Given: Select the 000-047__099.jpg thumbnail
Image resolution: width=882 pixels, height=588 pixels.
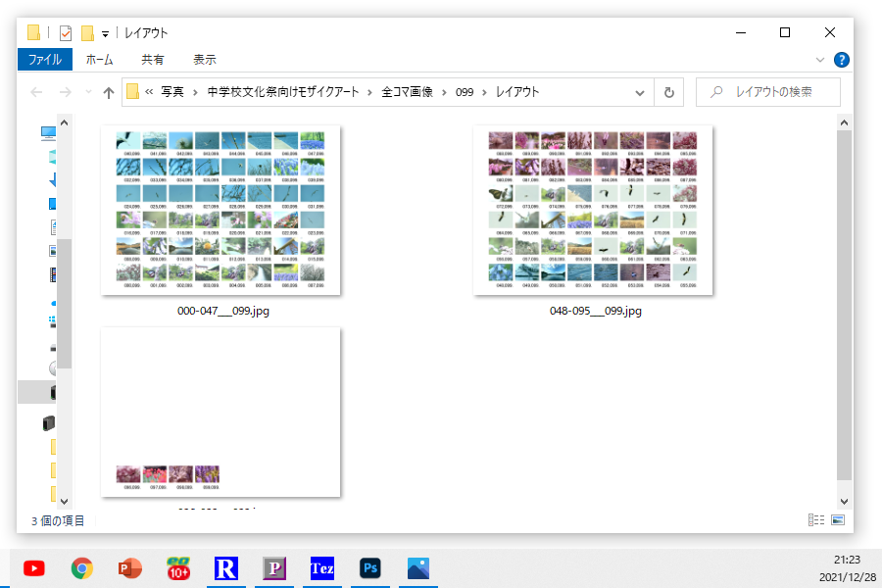Looking at the screenshot, I should [x=220, y=210].
